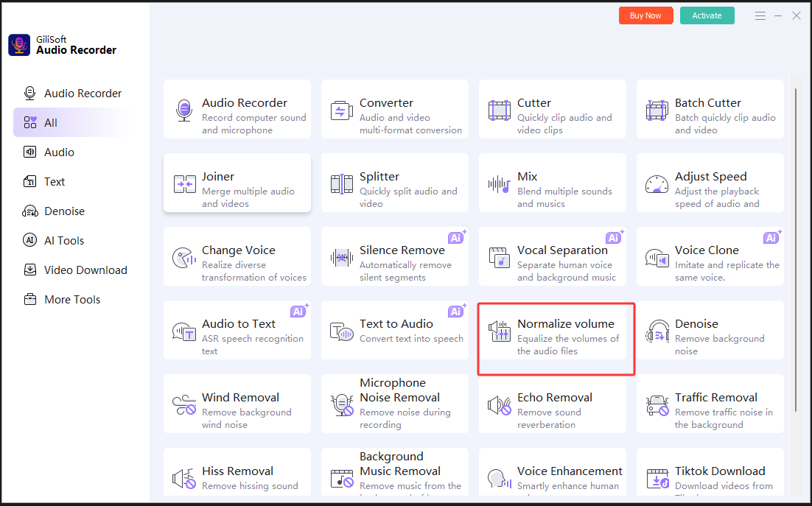The height and width of the screenshot is (506, 812).
Task: Click the Normalize volume card title
Action: tap(565, 324)
